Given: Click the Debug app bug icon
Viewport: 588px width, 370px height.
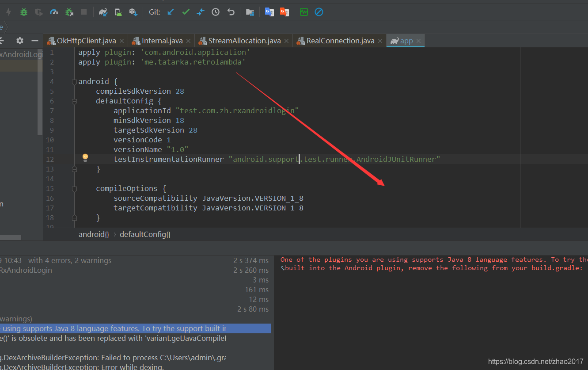Looking at the screenshot, I should pos(24,12).
